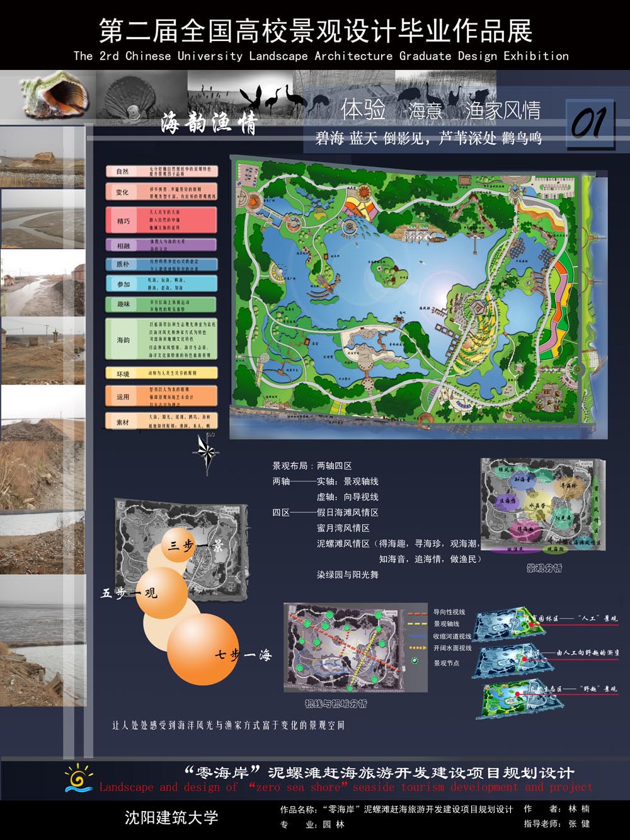Click the 质朴 blue principle bar

162,264
